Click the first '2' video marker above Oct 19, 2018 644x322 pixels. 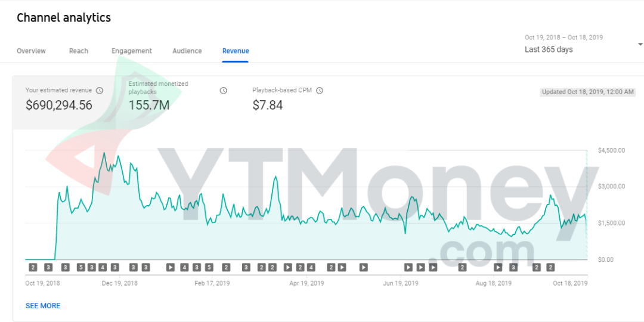click(x=33, y=268)
